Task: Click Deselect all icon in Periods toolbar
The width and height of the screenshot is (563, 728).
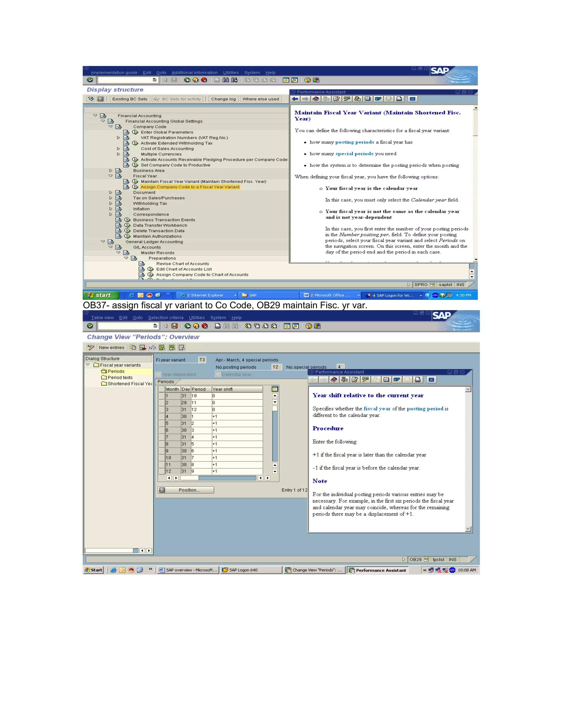Action: [x=181, y=348]
